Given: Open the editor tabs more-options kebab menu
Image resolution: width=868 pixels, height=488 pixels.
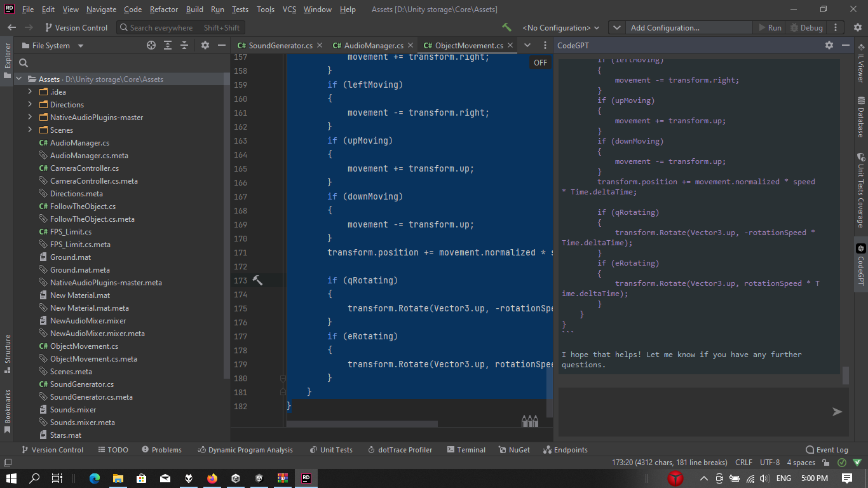Looking at the screenshot, I should [545, 45].
